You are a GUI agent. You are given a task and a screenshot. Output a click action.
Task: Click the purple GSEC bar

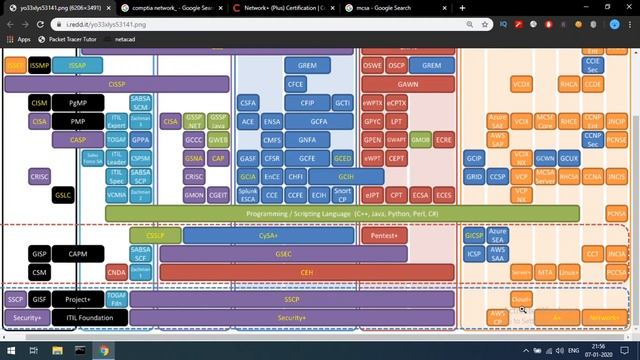[283, 254]
